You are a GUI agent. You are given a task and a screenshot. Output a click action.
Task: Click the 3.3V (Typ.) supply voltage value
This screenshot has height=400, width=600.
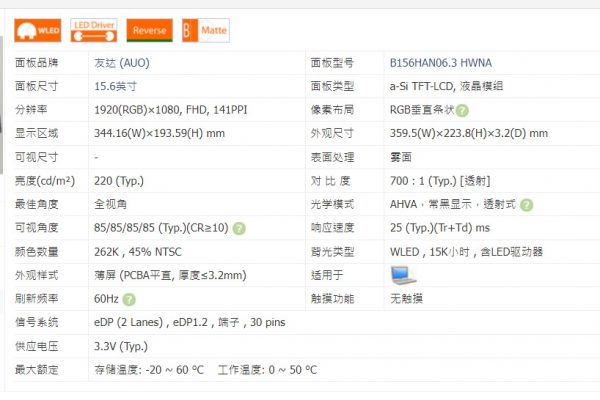[x=120, y=346]
